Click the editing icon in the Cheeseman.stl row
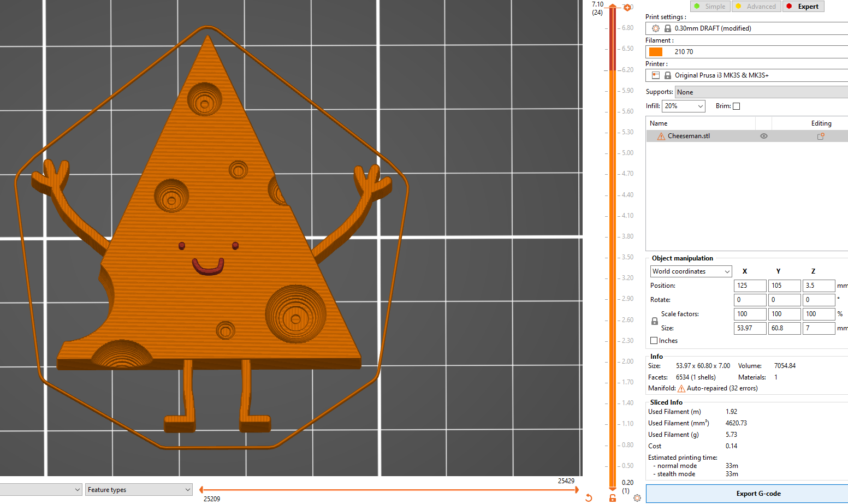Screen dimensions: 848x504 (820, 135)
